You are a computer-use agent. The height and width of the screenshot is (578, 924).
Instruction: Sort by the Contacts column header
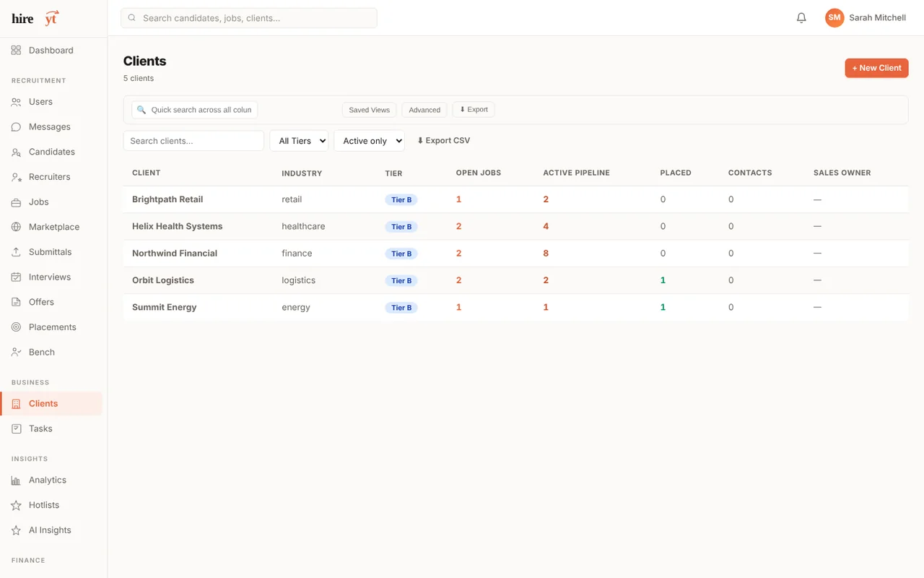pyautogui.click(x=750, y=173)
